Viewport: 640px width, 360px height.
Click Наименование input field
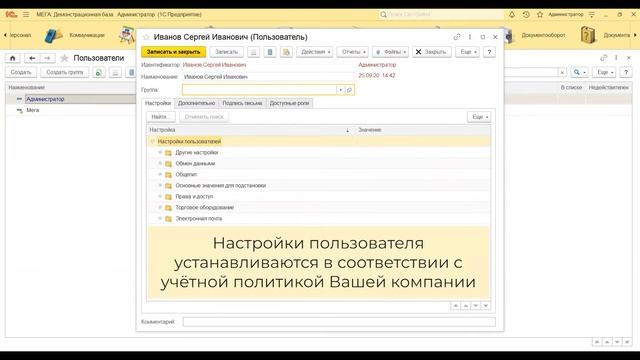[268, 77]
